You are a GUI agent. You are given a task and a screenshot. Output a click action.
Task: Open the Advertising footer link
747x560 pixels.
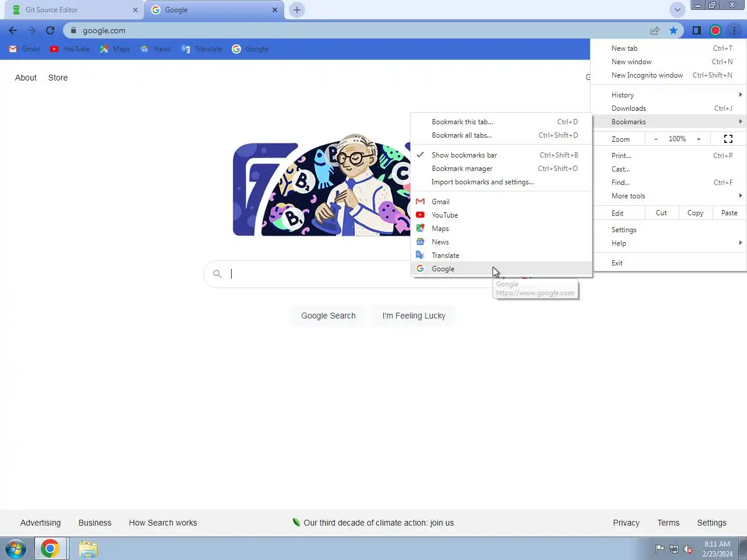pyautogui.click(x=40, y=523)
